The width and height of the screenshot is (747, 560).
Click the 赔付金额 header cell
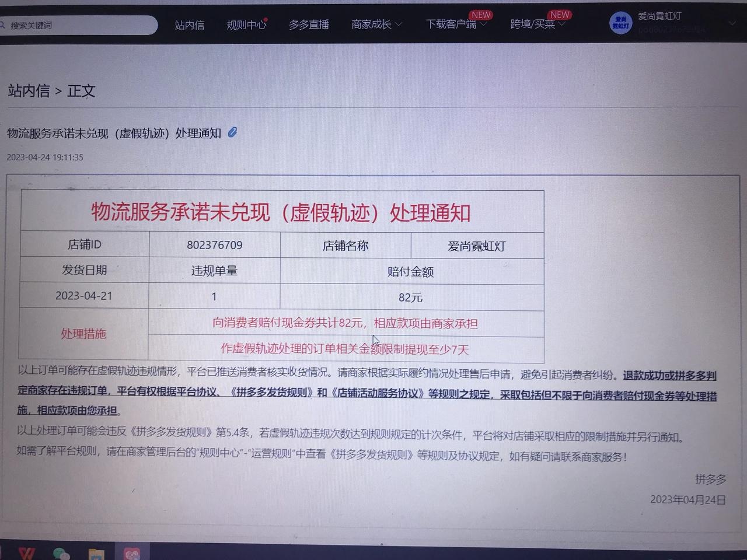coord(412,272)
